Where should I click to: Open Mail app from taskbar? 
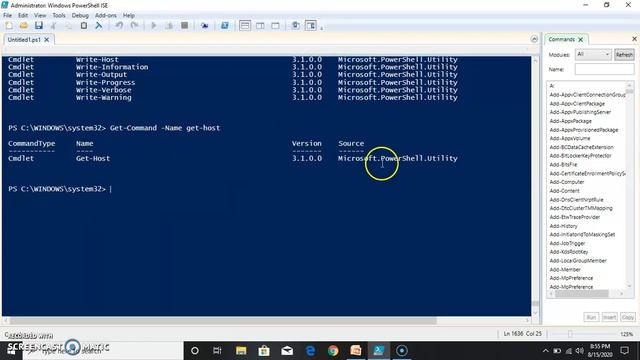point(287,351)
